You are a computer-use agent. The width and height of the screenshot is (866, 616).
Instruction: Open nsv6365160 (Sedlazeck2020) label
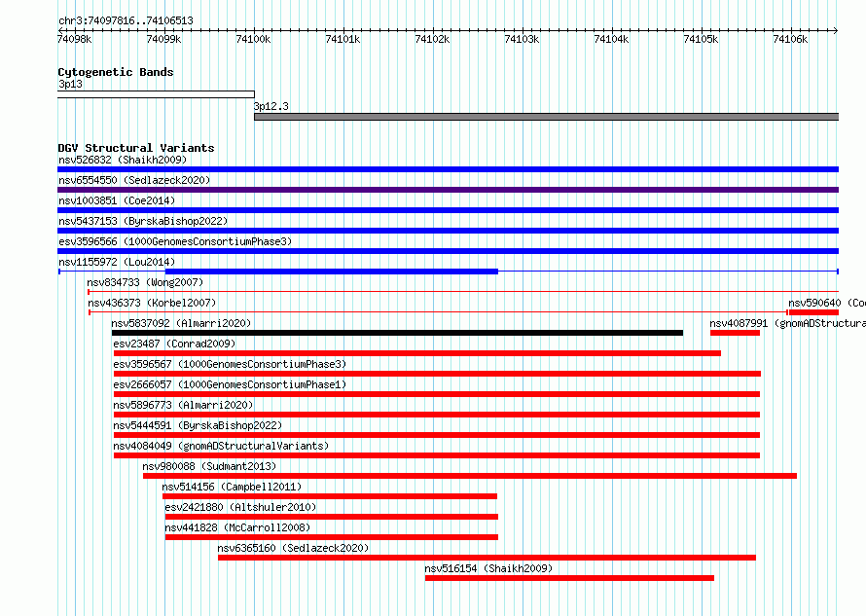tap(293, 548)
